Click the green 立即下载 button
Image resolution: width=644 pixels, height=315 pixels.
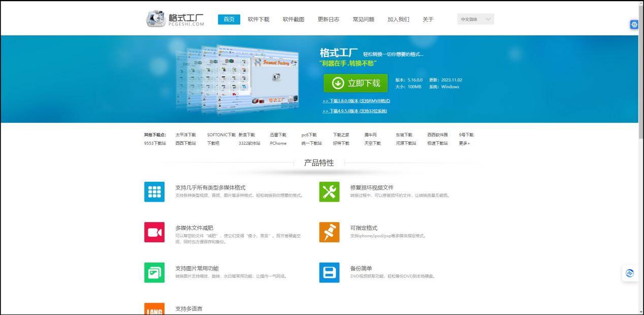[x=356, y=83]
